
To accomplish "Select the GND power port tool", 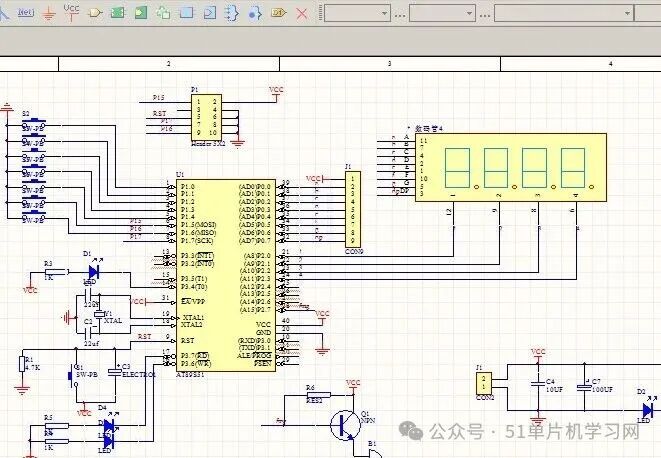I will 49,15.
